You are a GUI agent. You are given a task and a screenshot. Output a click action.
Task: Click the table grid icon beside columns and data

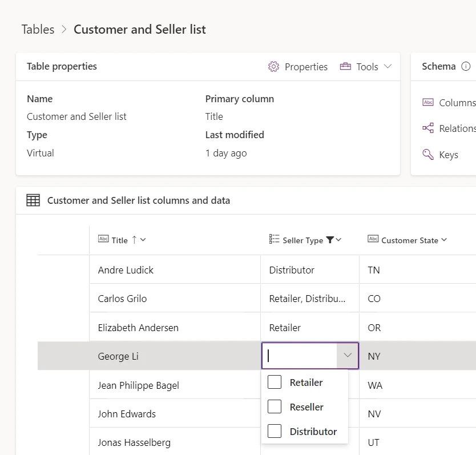(34, 200)
